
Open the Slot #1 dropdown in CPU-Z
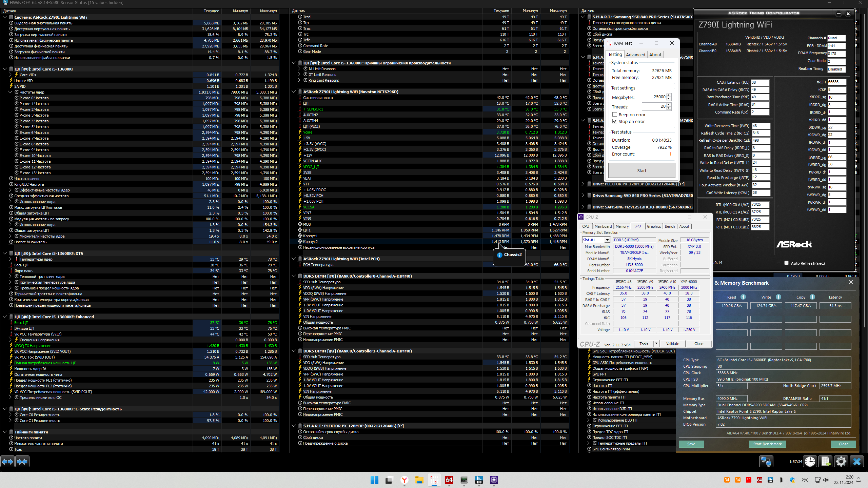607,240
